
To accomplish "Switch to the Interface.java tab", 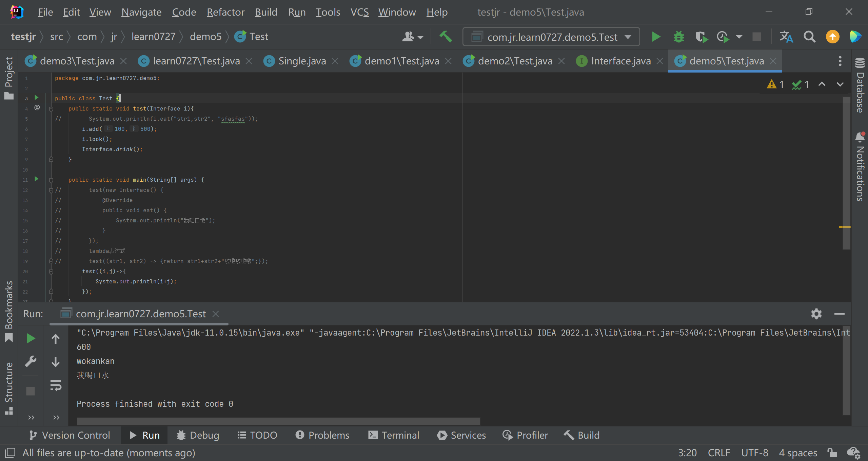I will 620,61.
